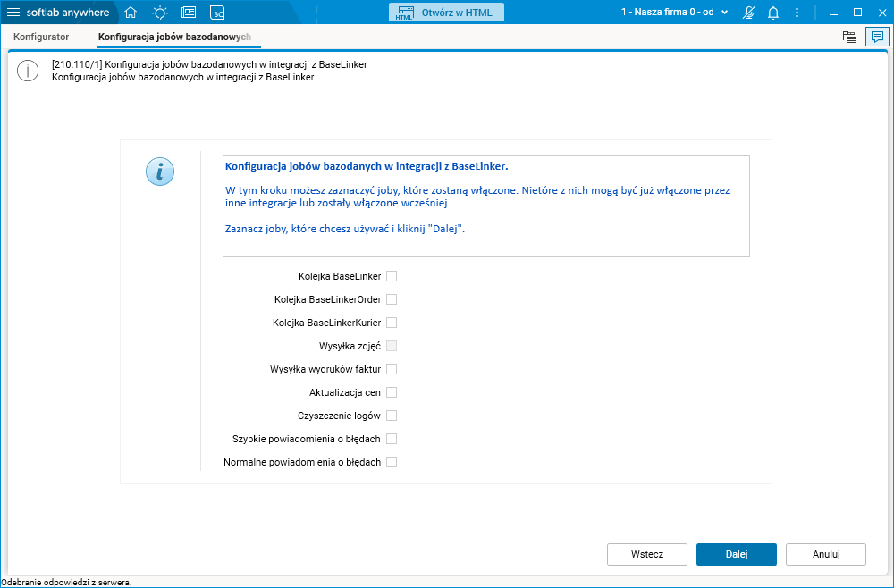Click Otwórz w HTML button
894x588 pixels.
446,13
